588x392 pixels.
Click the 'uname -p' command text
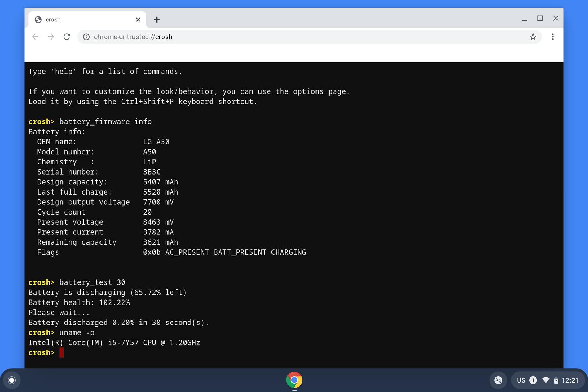coord(77,332)
